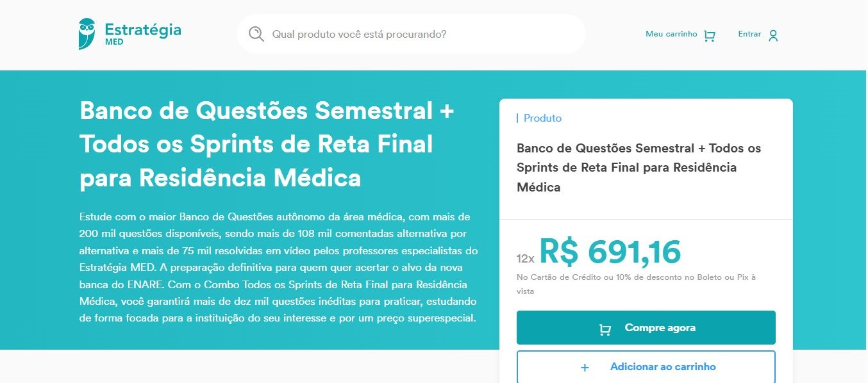Click the Estratégia owl logo icon
This screenshot has height=383, width=868.
[87, 33]
